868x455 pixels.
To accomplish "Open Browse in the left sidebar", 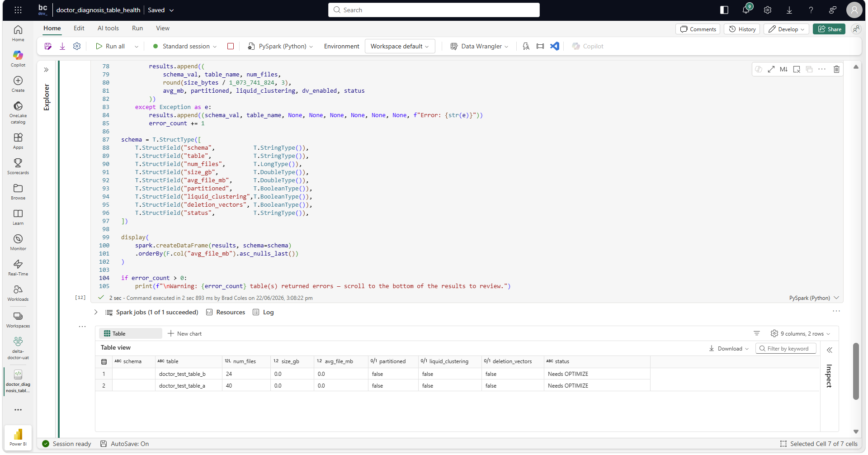I will (x=18, y=191).
